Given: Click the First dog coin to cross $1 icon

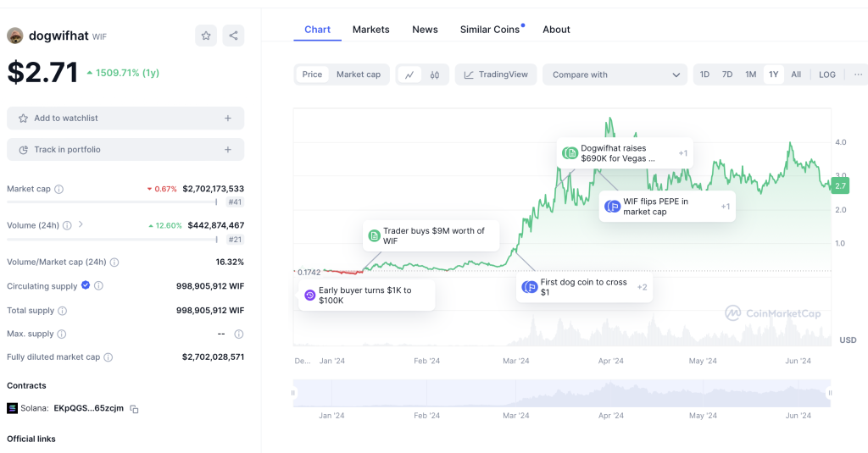Looking at the screenshot, I should coord(530,287).
